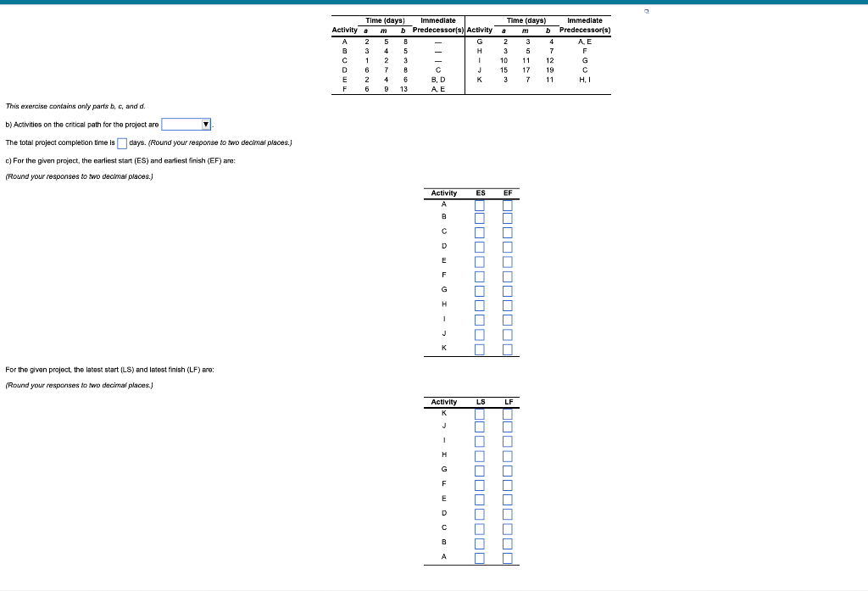Click the LF field for activity F

[x=508, y=485]
